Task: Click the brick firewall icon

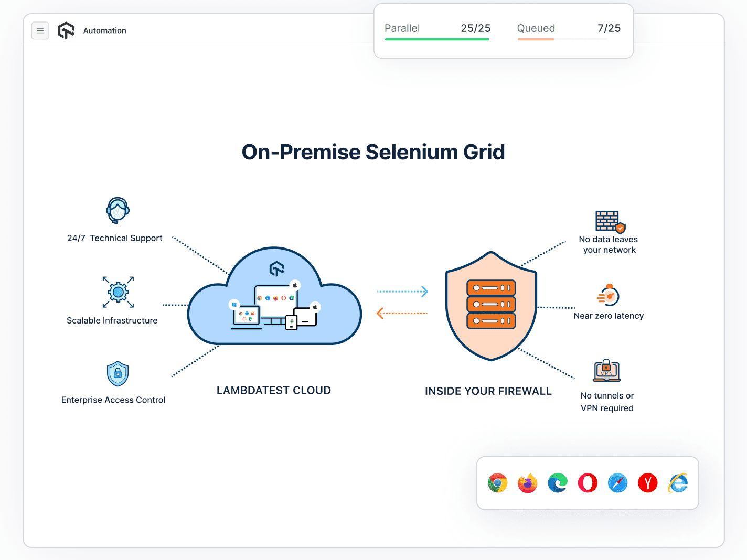Action: click(x=610, y=222)
